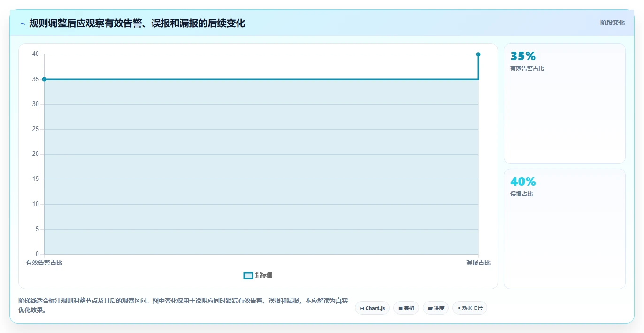The image size is (644, 333).
Task: Click the 阶段变化 label in header
Action: pos(613,23)
